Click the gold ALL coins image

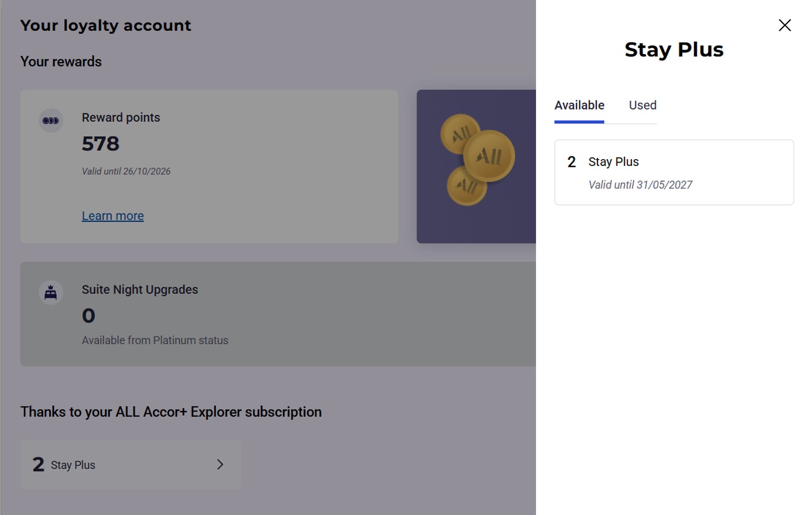tap(477, 160)
